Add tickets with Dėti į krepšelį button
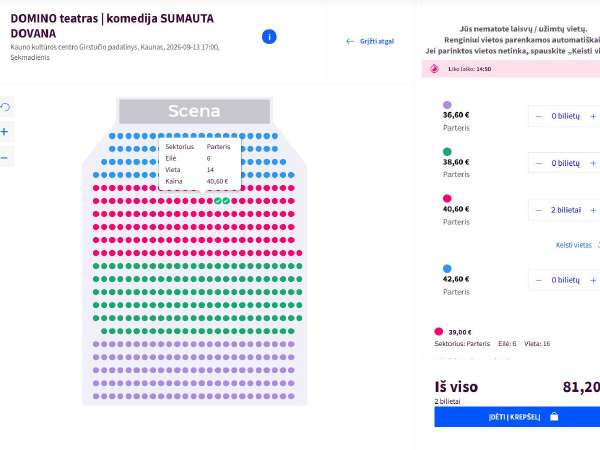Screen dimensions: 600x450 pyautogui.click(x=517, y=417)
